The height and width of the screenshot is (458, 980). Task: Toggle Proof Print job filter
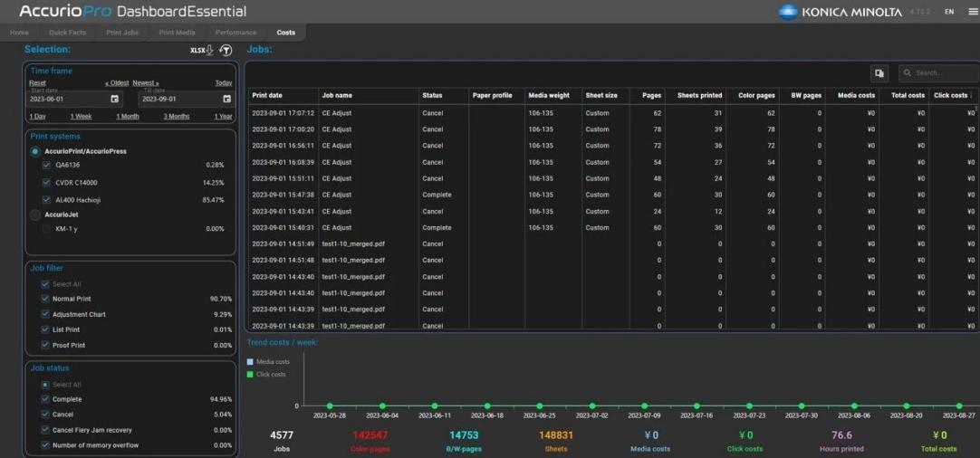(45, 345)
